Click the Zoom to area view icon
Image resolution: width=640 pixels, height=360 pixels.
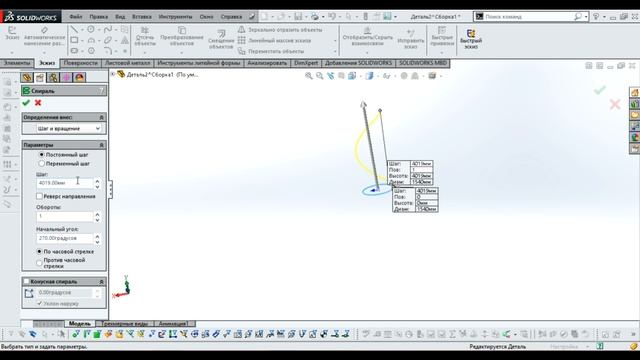click(320, 76)
